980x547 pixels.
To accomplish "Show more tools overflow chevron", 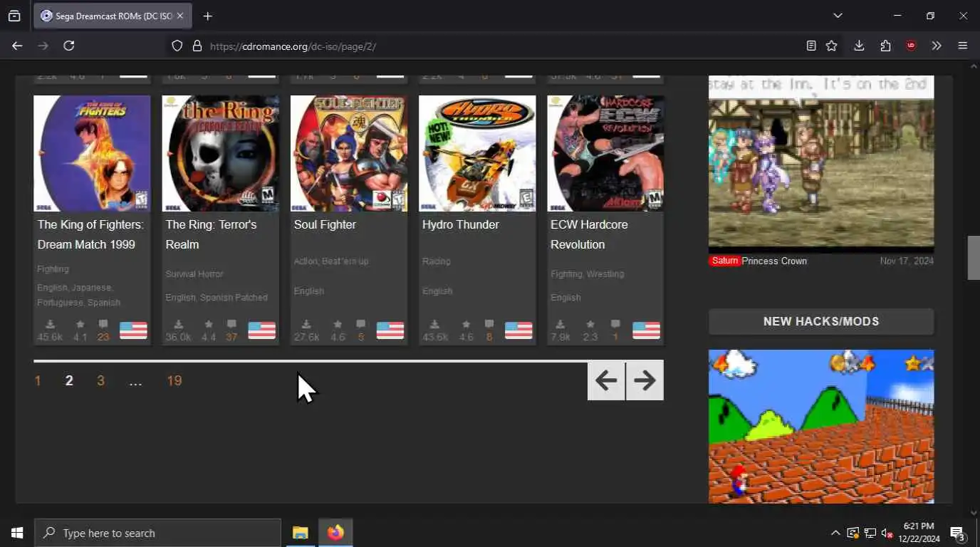I will (937, 46).
